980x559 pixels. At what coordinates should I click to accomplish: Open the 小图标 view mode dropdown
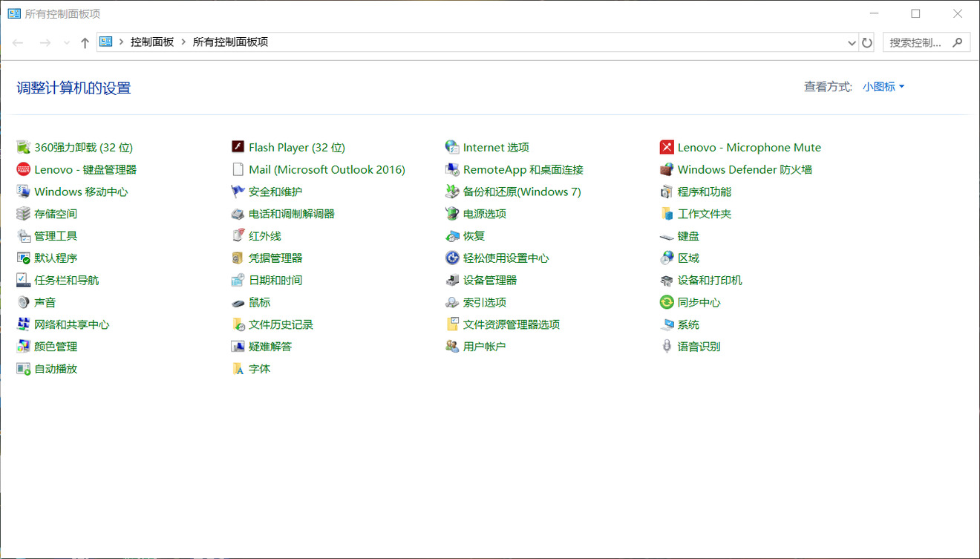883,87
